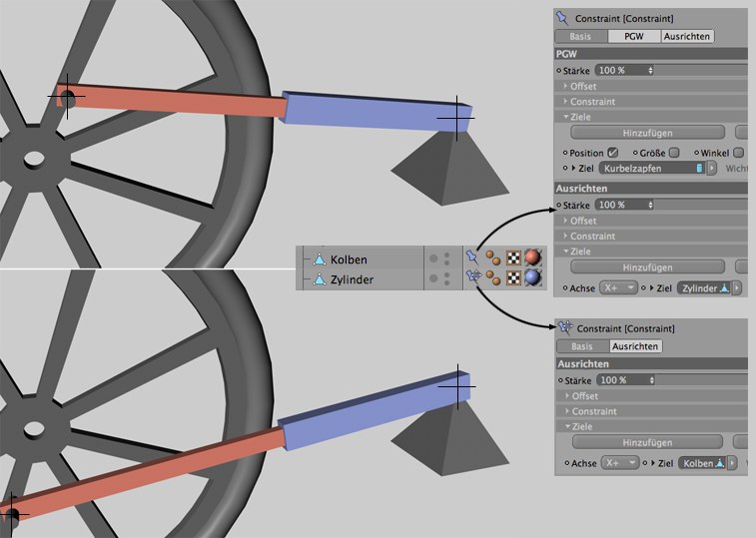Select the blue material tag on Zylinder
The width and height of the screenshot is (756, 538).
tap(533, 279)
